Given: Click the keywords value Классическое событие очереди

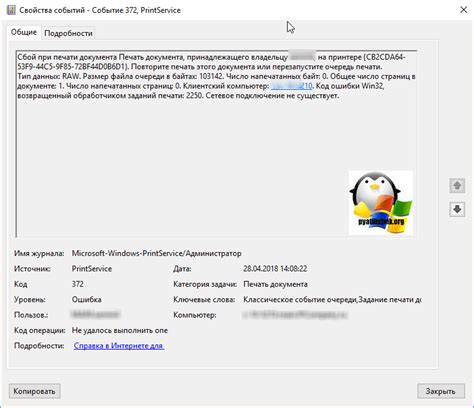Looking at the screenshot, I should pos(332,299).
